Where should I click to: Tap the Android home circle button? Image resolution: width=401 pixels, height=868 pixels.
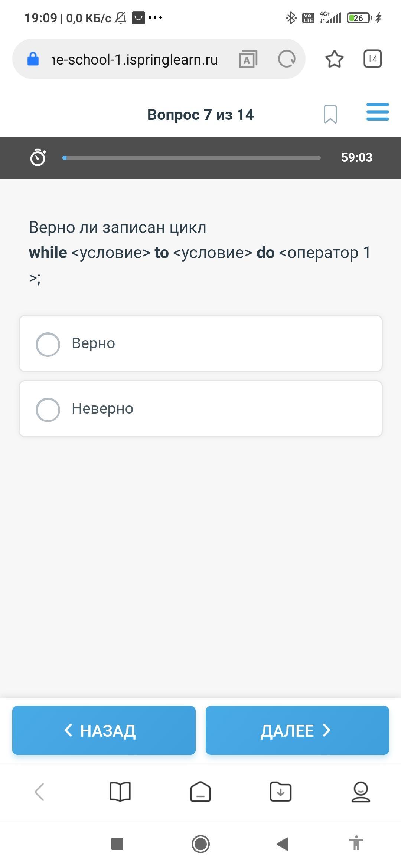click(200, 844)
